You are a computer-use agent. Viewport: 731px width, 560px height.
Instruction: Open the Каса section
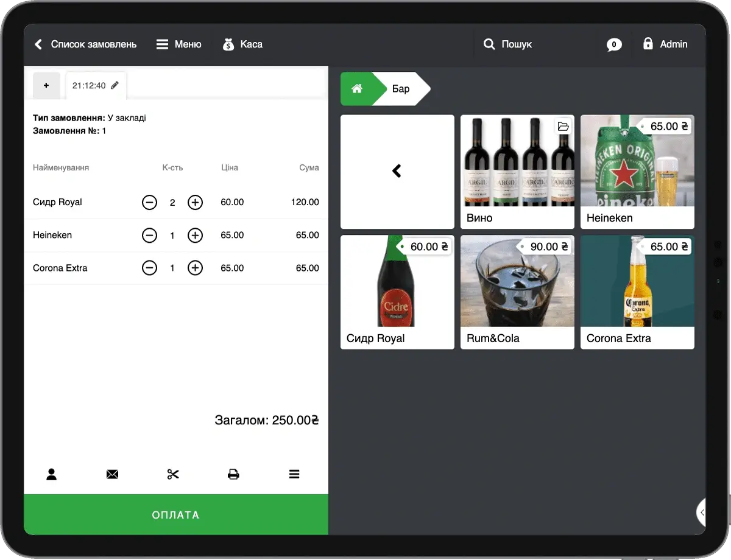pyautogui.click(x=242, y=44)
